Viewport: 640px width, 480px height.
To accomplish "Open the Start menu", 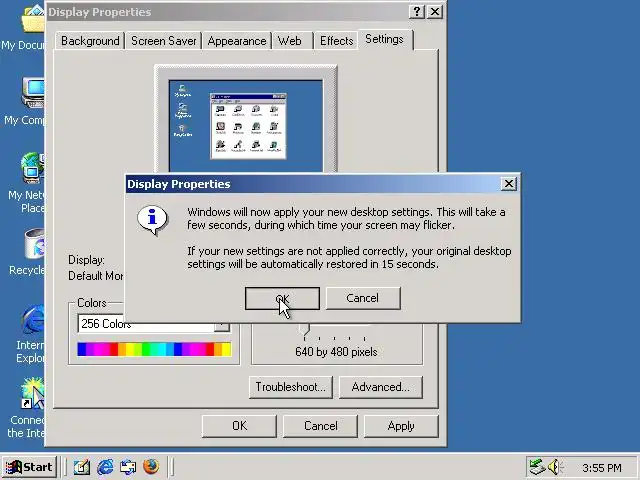I will point(29,467).
